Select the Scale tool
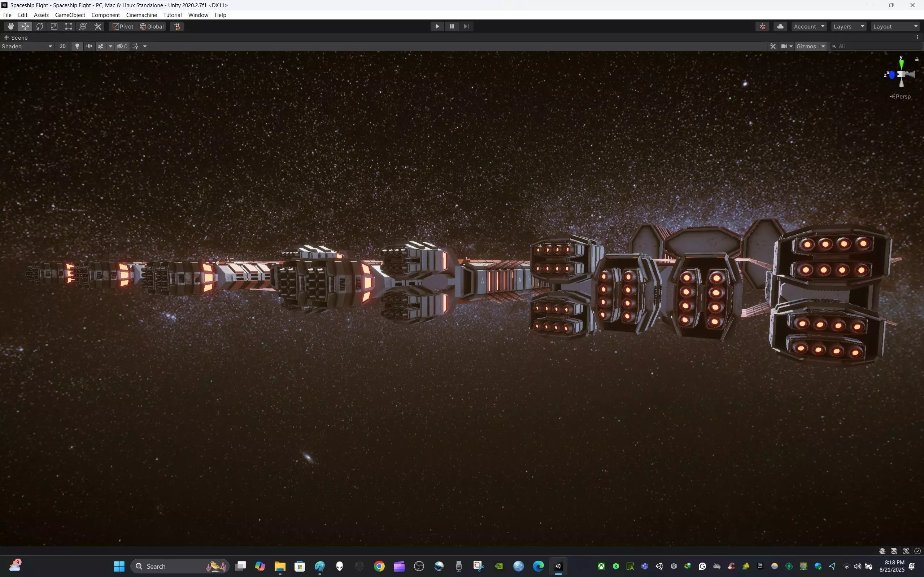The width and height of the screenshot is (924, 577). 54,26
